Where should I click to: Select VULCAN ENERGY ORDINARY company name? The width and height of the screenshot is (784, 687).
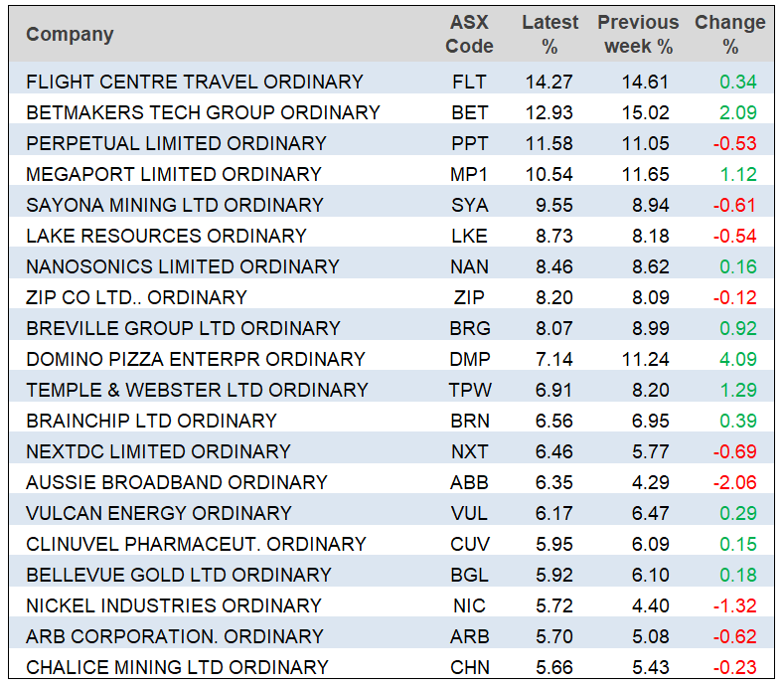159,513
